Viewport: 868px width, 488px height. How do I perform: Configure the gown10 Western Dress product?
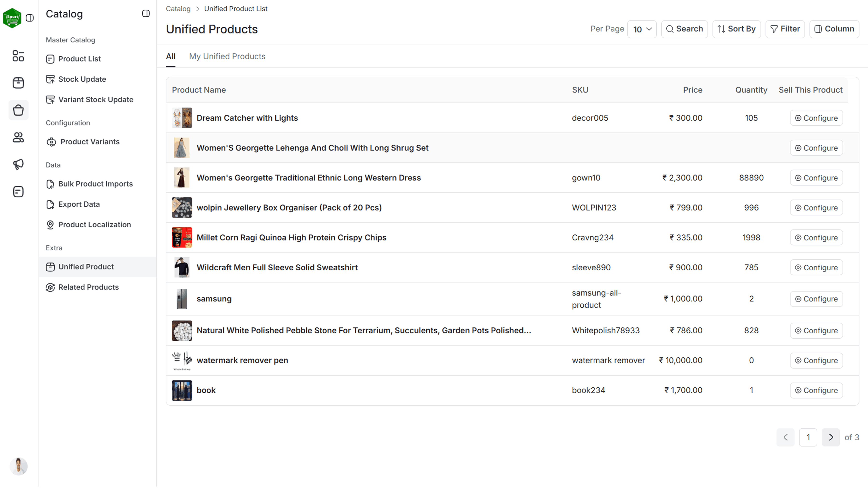(816, 178)
